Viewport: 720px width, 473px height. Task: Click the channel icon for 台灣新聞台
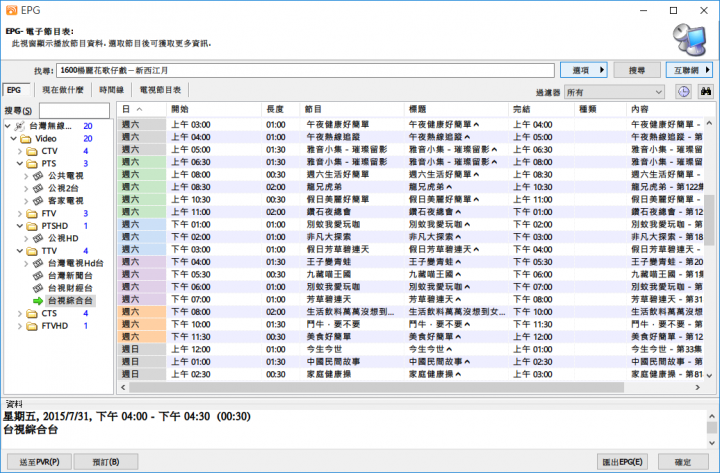click(38, 276)
